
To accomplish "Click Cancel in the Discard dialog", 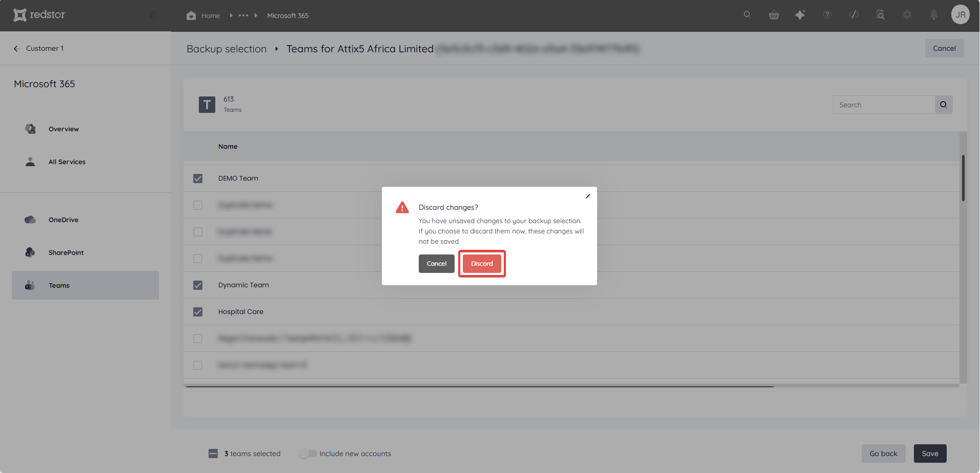I will pyautogui.click(x=437, y=264).
